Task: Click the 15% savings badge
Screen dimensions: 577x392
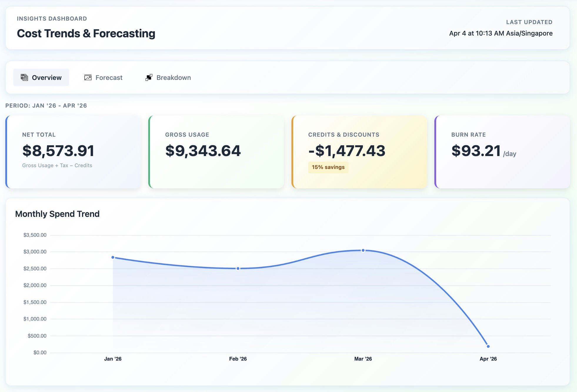Action: coord(328,167)
